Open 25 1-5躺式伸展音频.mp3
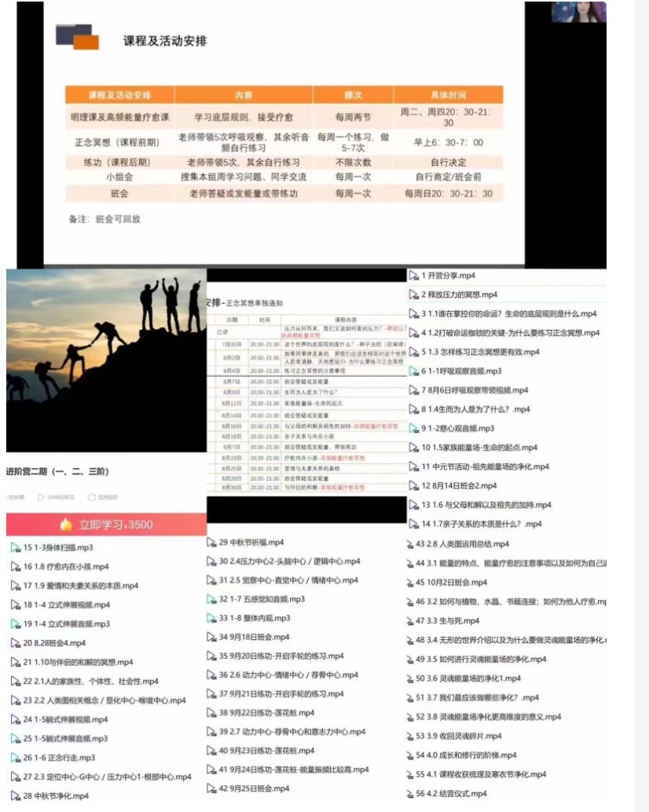Viewport: 649px width, 812px height. [65, 739]
